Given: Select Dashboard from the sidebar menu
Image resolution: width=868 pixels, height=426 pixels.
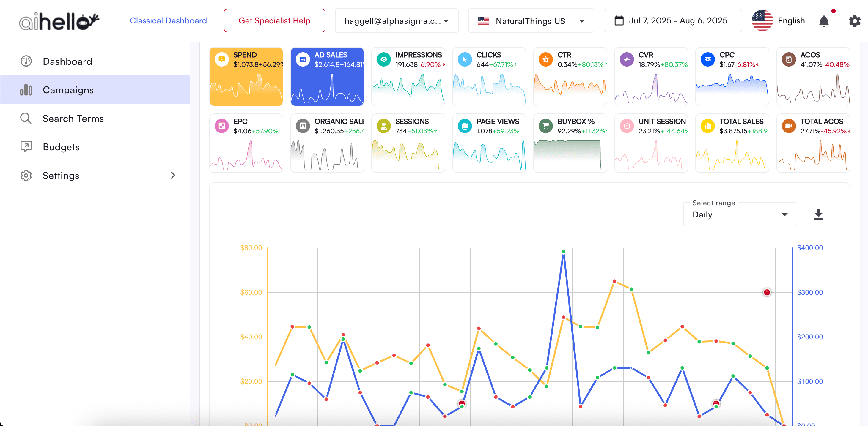Looking at the screenshot, I should pos(67,61).
